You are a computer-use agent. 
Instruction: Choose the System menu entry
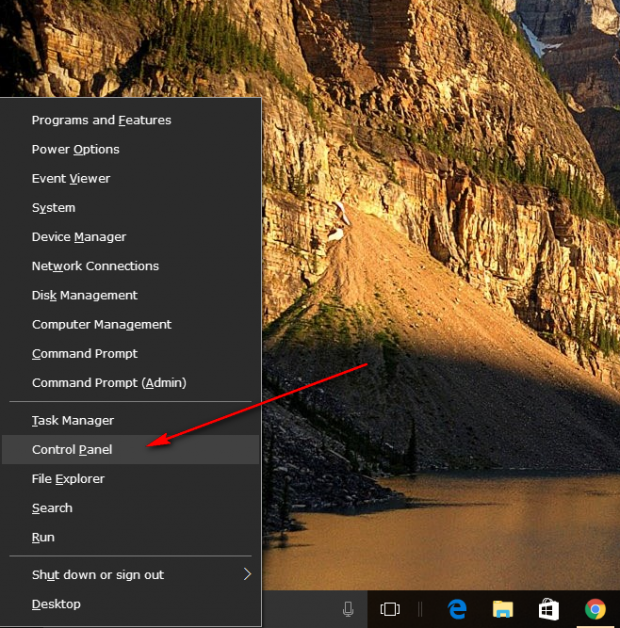coord(54,208)
